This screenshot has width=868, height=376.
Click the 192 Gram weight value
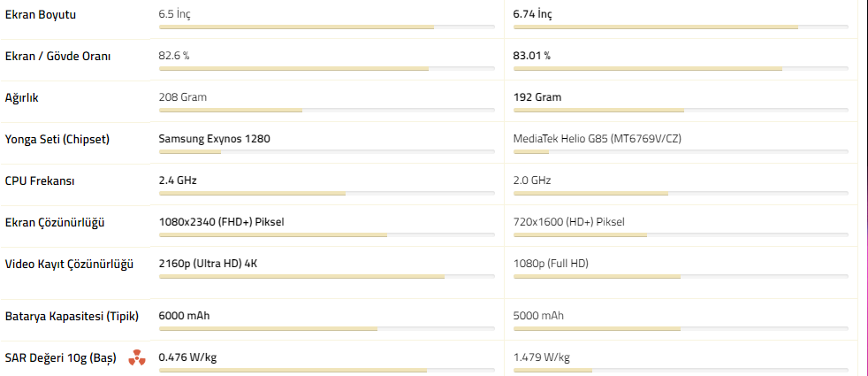point(537,97)
